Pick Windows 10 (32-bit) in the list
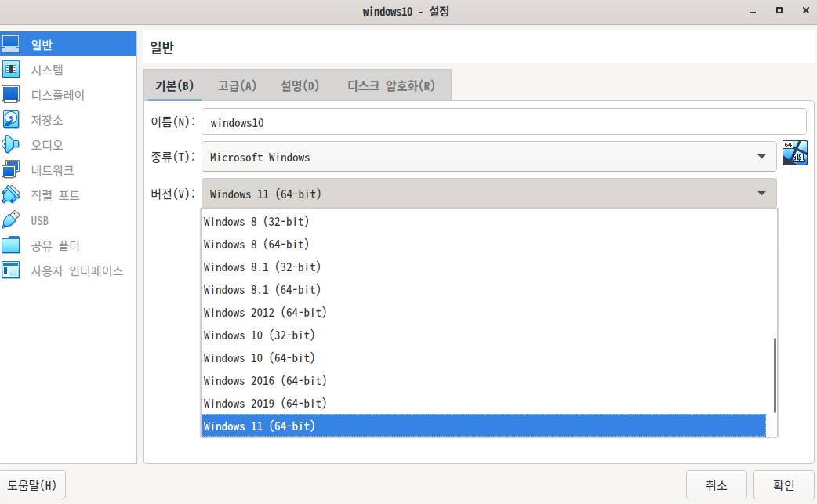Image resolution: width=817 pixels, height=504 pixels. coord(484,335)
